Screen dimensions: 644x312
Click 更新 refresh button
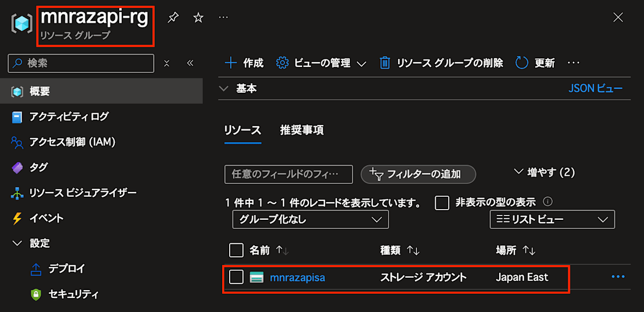point(535,63)
